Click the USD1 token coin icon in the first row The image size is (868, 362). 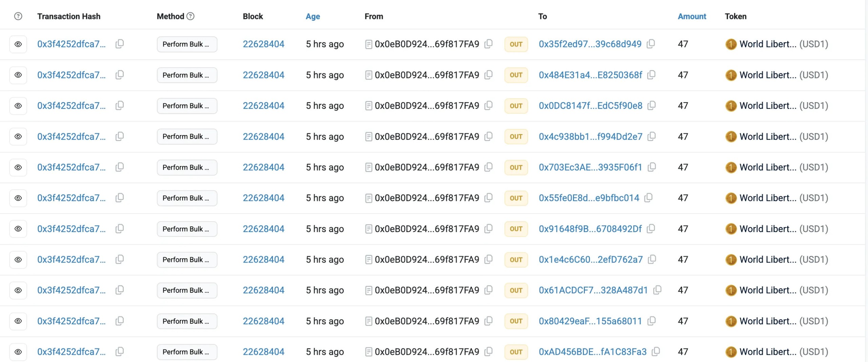[x=730, y=44]
